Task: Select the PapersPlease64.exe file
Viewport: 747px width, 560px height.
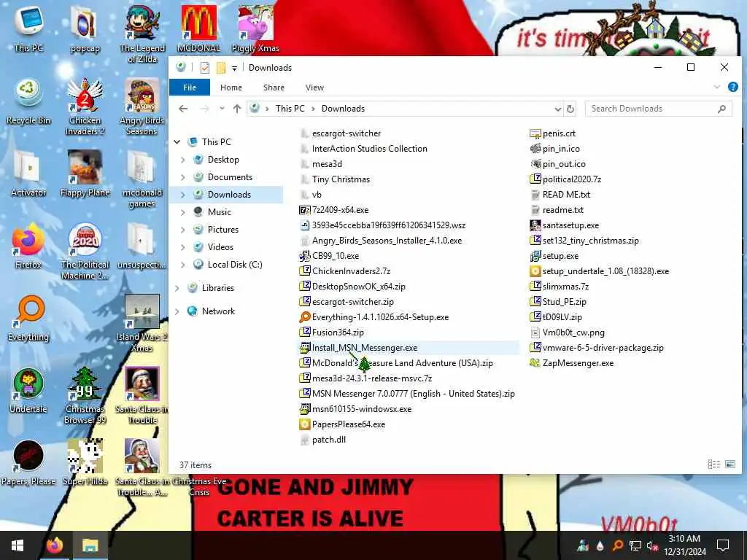Action: 342,424
